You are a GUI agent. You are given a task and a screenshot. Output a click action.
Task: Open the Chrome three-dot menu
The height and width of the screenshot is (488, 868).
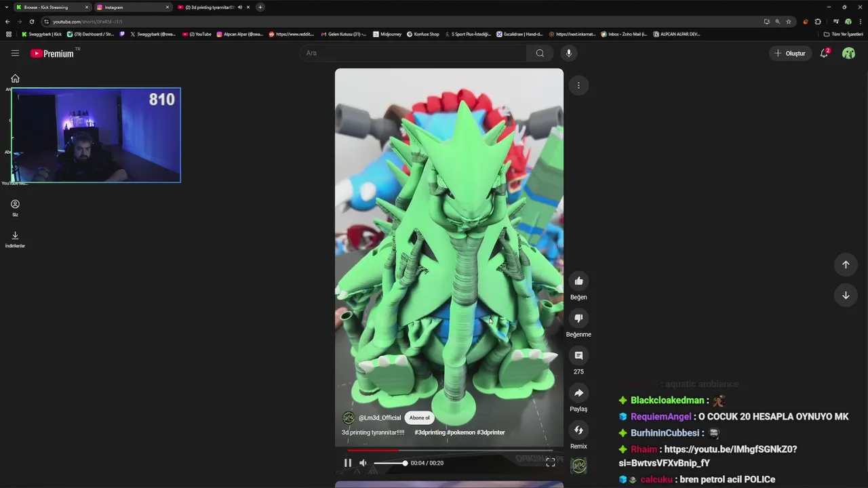(860, 22)
